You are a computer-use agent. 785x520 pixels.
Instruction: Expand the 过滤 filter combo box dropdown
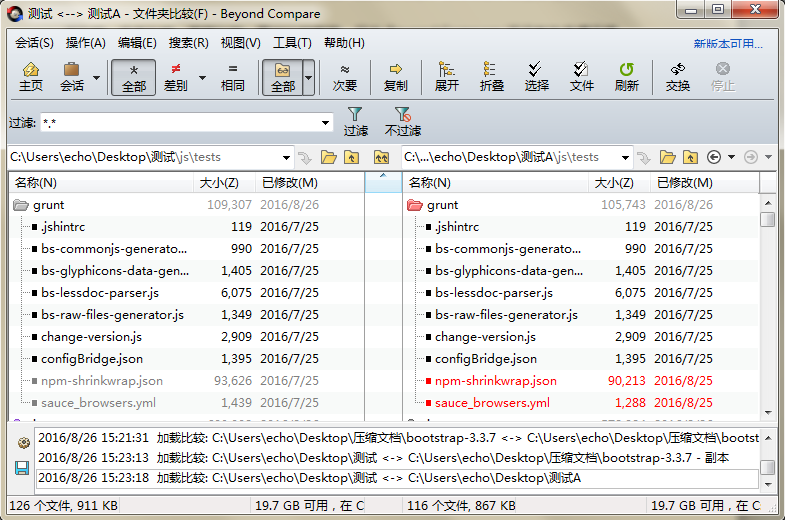point(326,123)
